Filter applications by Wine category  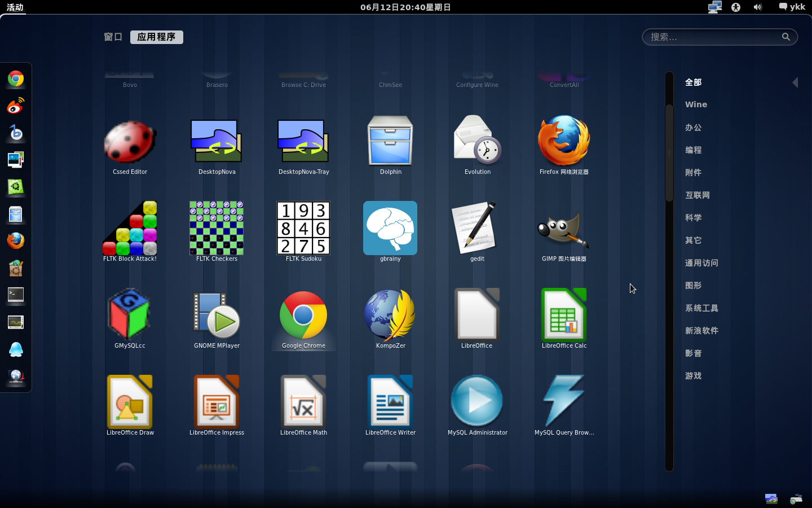tap(696, 104)
